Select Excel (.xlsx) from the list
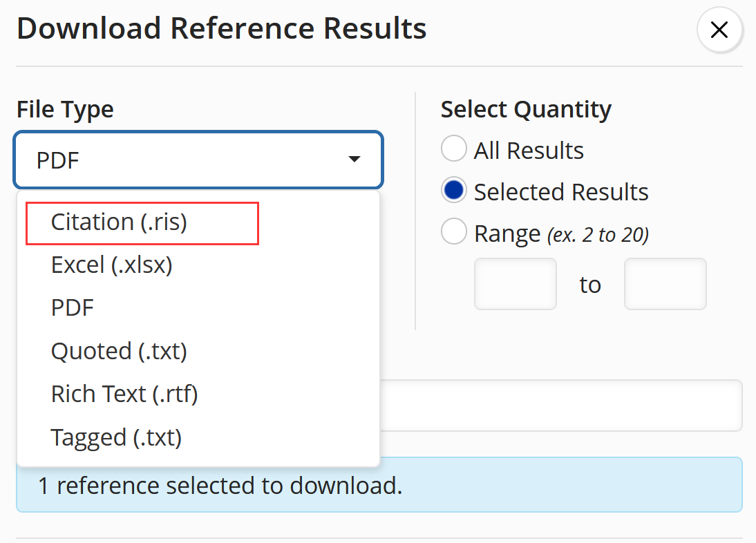This screenshot has width=756, height=543. (111, 265)
